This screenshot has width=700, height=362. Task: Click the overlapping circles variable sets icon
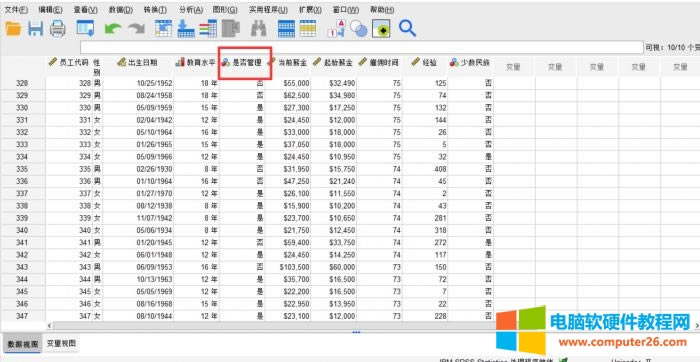pos(358,29)
